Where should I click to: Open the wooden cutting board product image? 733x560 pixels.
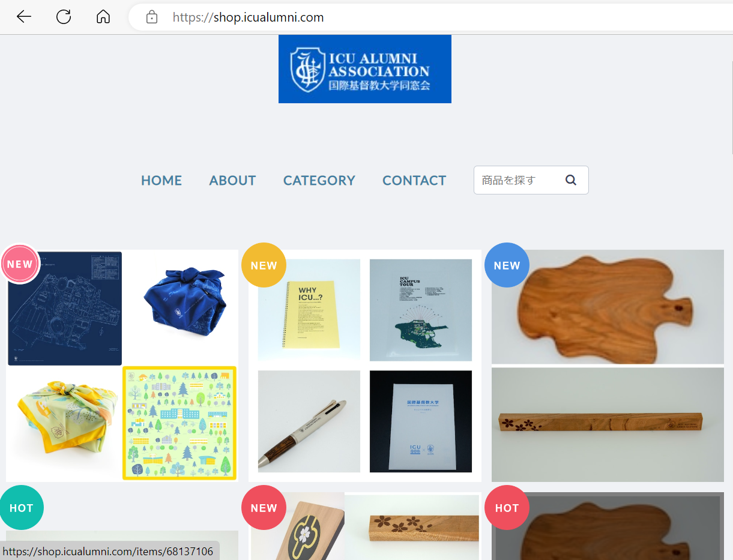tap(608, 307)
